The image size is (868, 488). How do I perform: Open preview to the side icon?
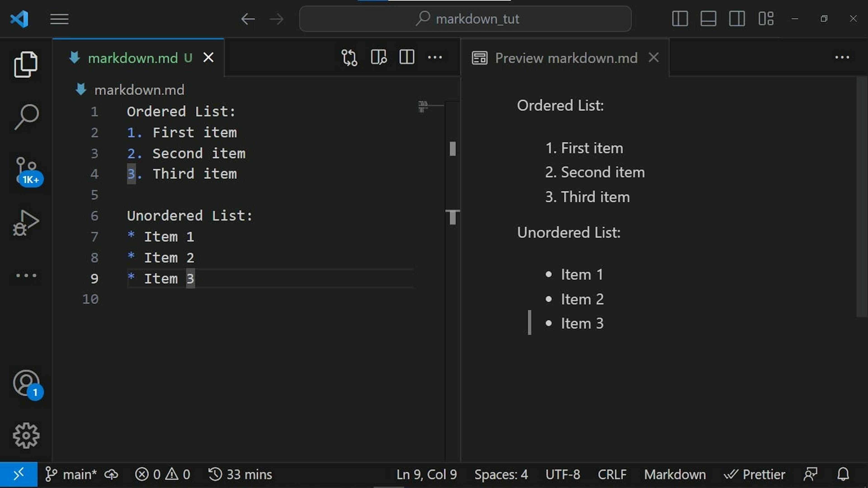[x=379, y=57]
